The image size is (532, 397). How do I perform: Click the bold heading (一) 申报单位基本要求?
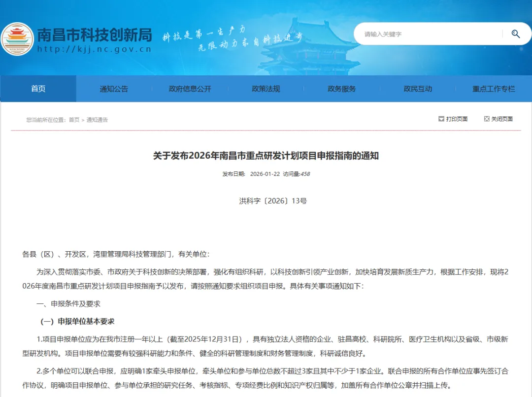click(x=77, y=321)
